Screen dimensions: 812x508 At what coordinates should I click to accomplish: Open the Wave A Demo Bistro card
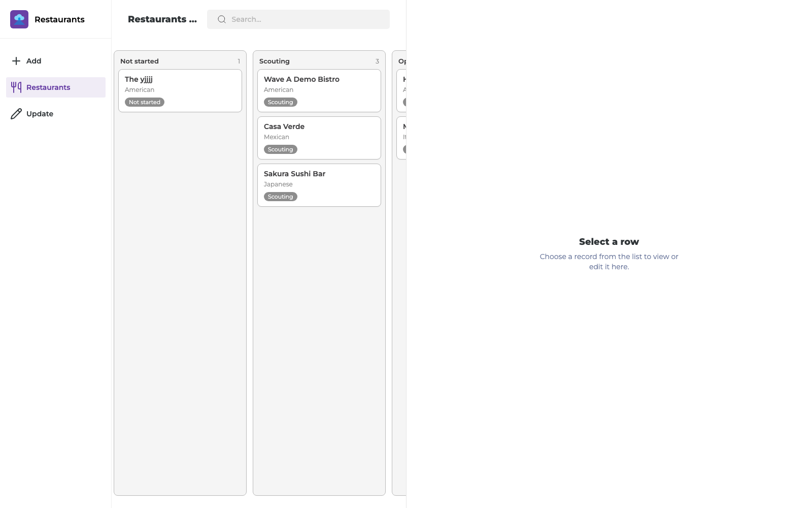point(319,91)
